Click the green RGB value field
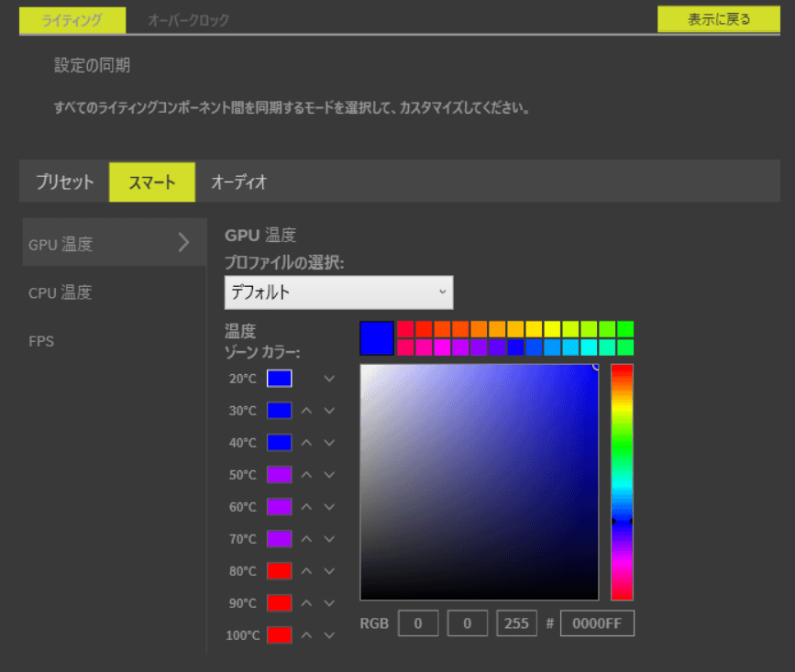 pyautogui.click(x=468, y=623)
